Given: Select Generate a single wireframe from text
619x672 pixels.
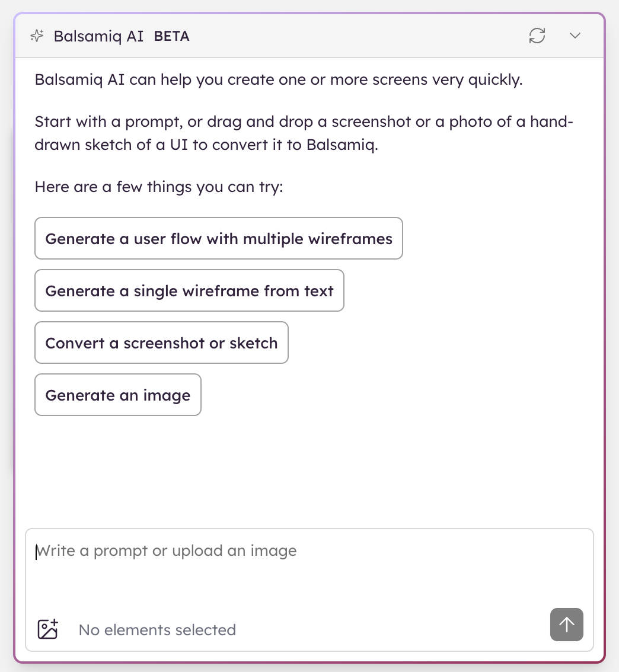Looking at the screenshot, I should tap(189, 291).
